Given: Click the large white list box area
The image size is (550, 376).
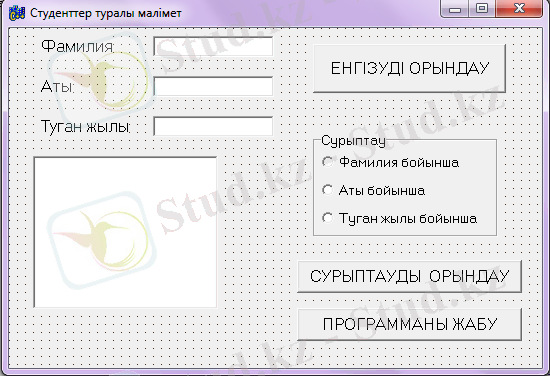Looking at the screenshot, I should [x=125, y=232].
